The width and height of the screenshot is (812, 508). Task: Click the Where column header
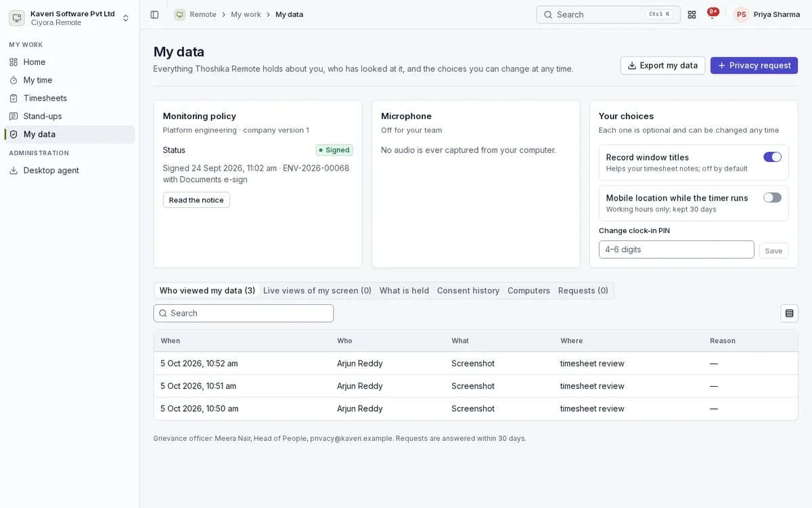tap(571, 341)
